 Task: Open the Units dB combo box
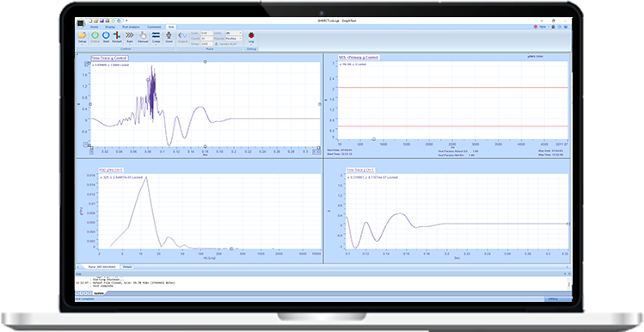click(234, 33)
